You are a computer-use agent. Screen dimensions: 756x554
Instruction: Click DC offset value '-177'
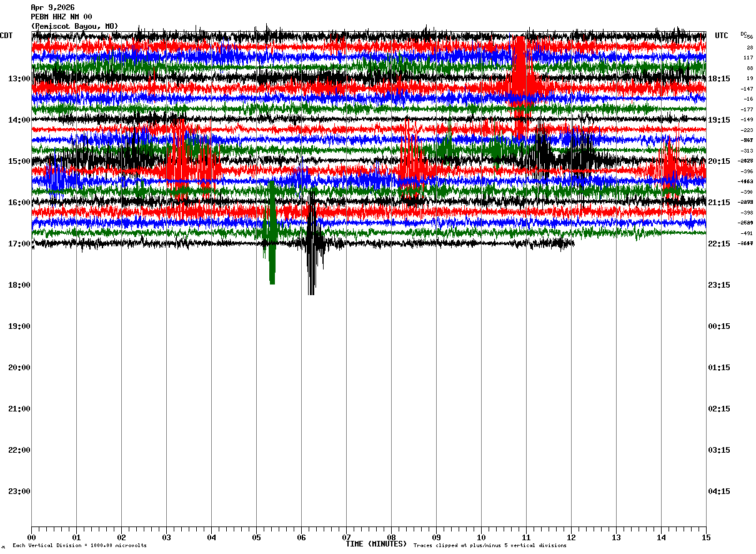[747, 109]
